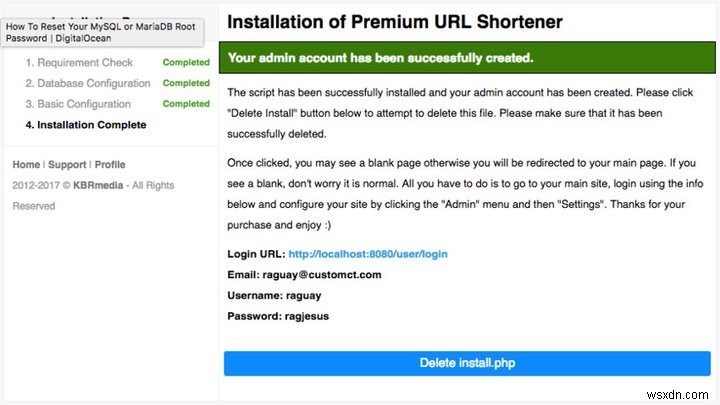Image resolution: width=720 pixels, height=405 pixels.
Task: Click the green admin account success banner
Action: click(x=467, y=58)
